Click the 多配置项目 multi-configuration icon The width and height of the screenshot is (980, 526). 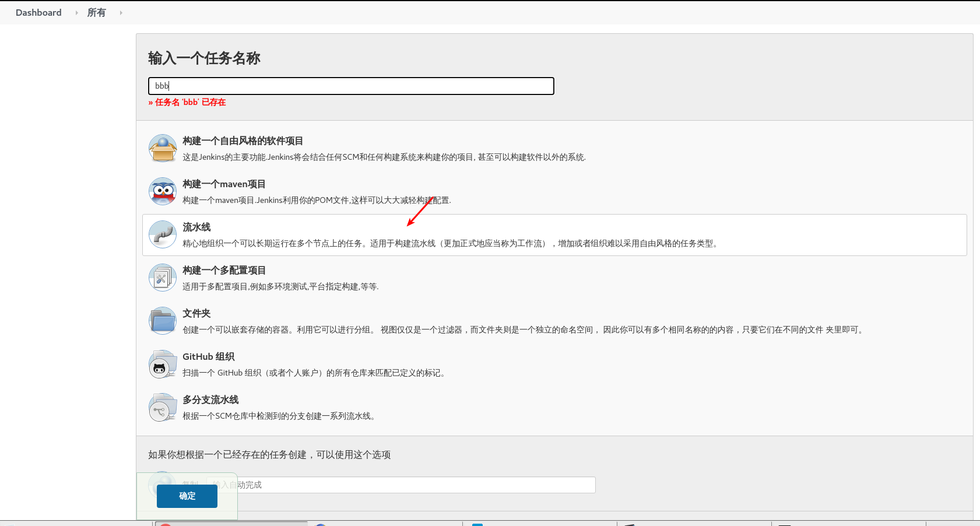163,278
